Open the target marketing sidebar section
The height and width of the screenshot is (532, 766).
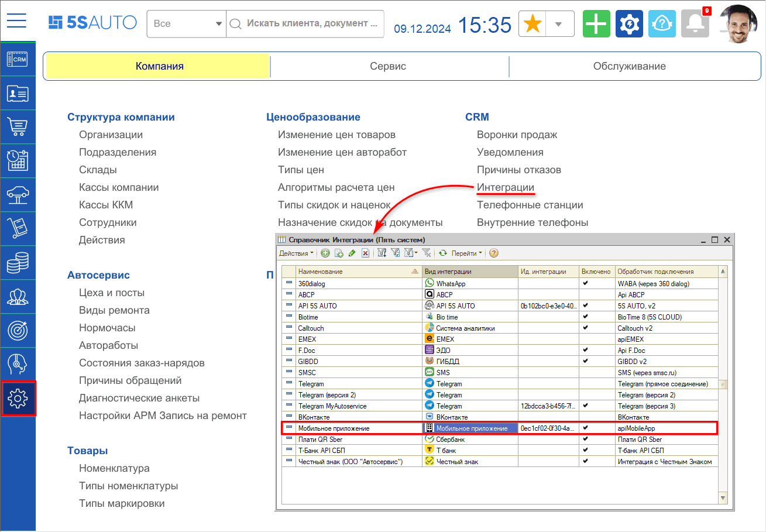tap(18, 331)
